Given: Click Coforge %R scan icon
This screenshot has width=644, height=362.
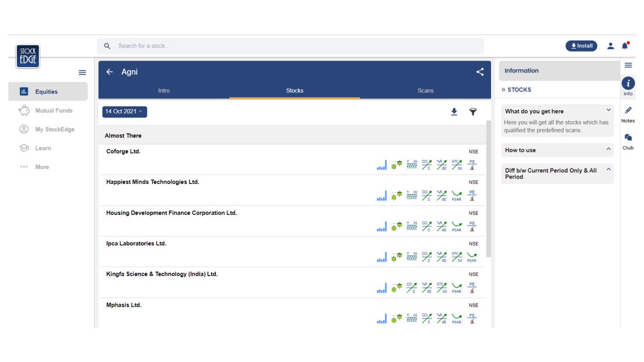Looking at the screenshot, I should click(x=442, y=165).
